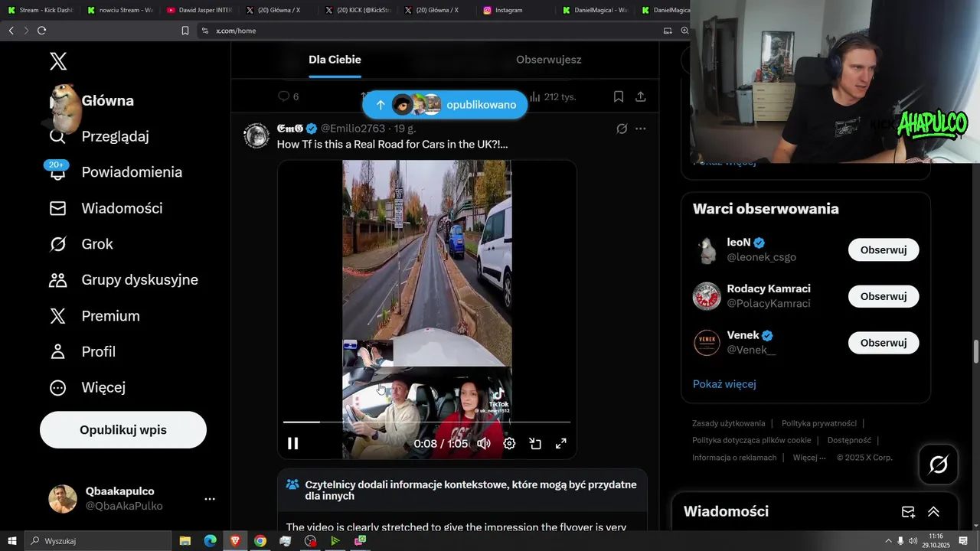The height and width of the screenshot is (551, 980).
Task: Open Polityka prywatności link
Action: 819,423
